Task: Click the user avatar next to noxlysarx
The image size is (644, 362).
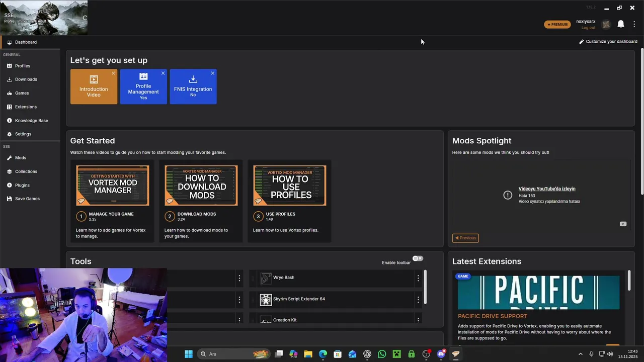Action: tap(606, 24)
